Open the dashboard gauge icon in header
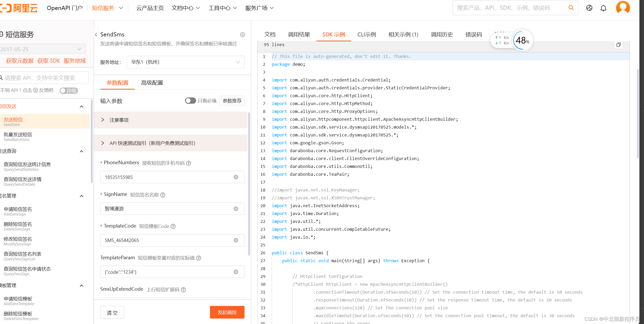 point(589,8)
